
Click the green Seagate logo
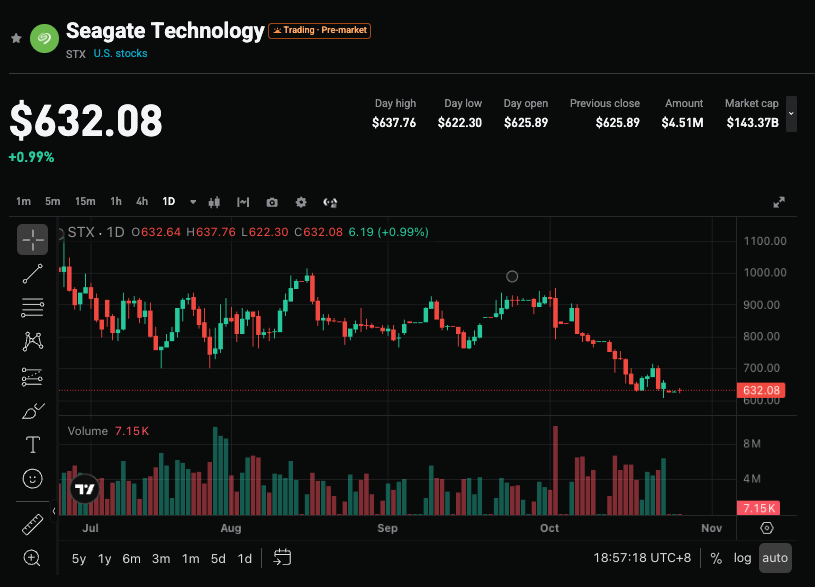tap(44, 38)
